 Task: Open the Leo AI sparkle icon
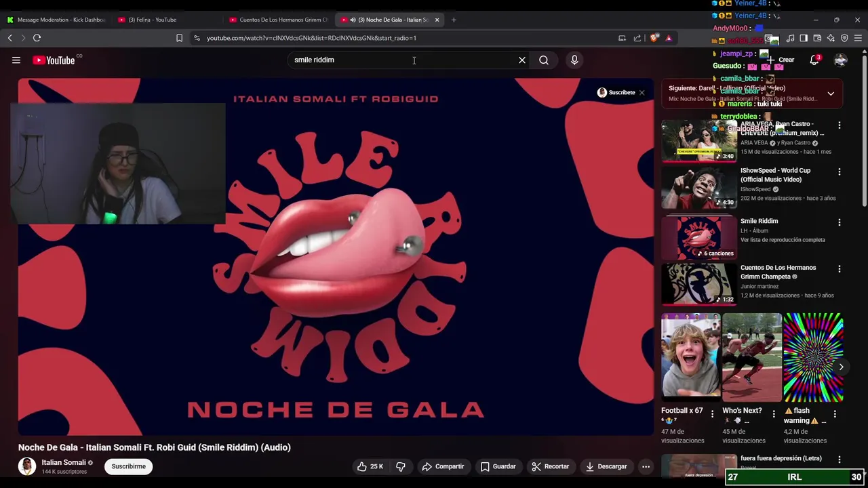click(x=831, y=39)
